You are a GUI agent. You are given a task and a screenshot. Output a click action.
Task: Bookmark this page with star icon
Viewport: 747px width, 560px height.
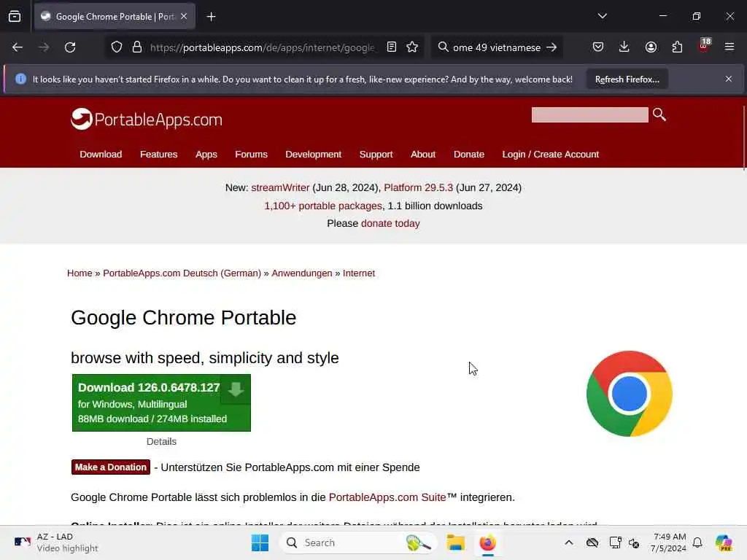(x=412, y=47)
